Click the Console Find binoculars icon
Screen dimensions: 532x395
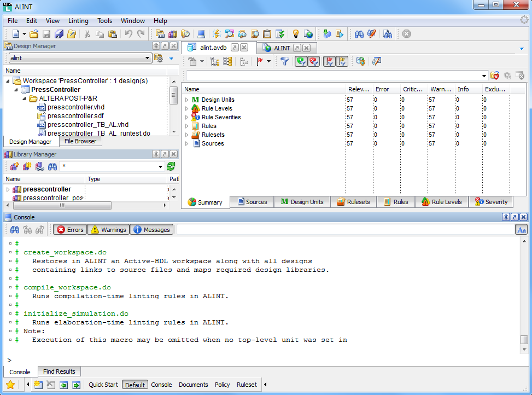15,230
